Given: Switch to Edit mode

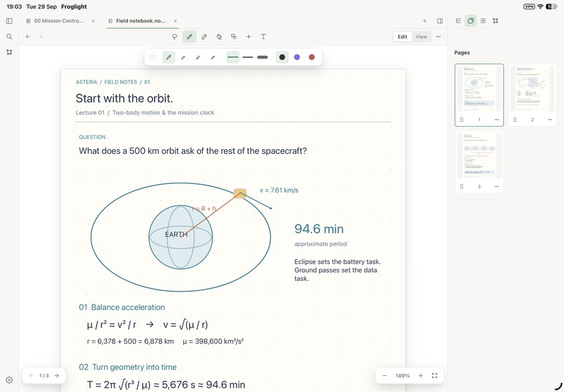Looking at the screenshot, I should click(x=402, y=36).
